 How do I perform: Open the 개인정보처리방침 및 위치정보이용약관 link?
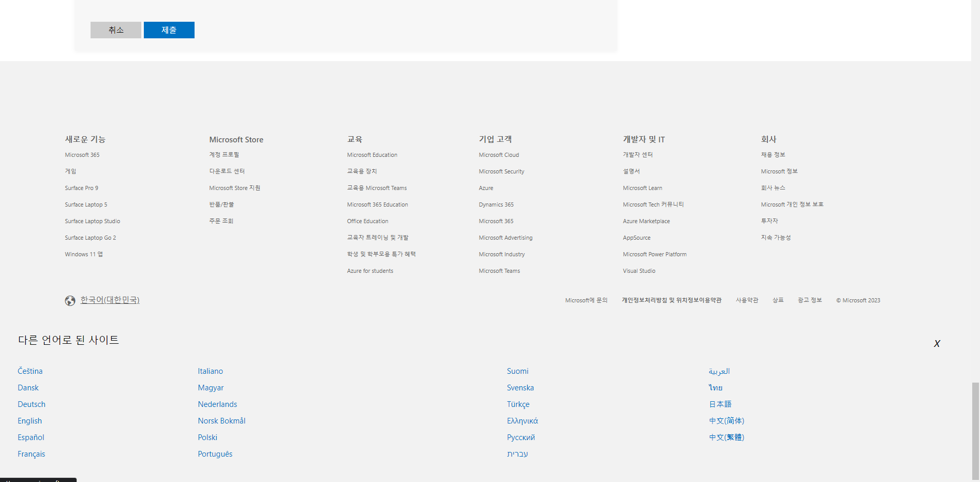point(672,300)
